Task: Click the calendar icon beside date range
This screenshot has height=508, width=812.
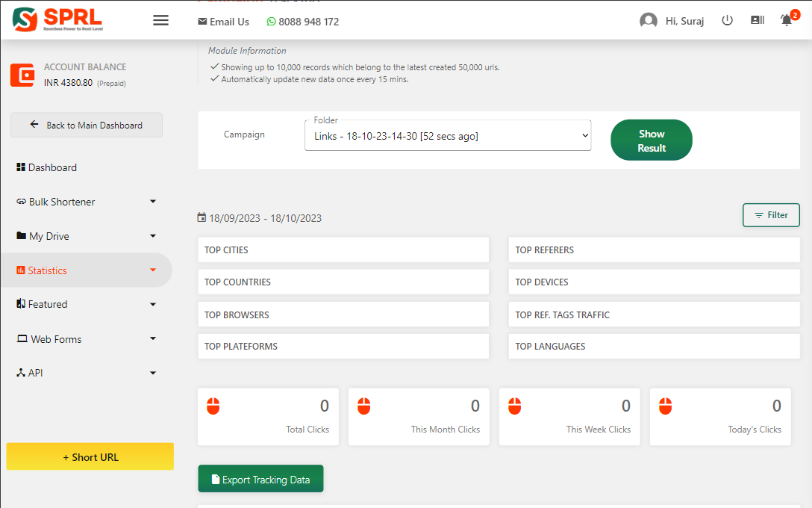Action: (202, 218)
